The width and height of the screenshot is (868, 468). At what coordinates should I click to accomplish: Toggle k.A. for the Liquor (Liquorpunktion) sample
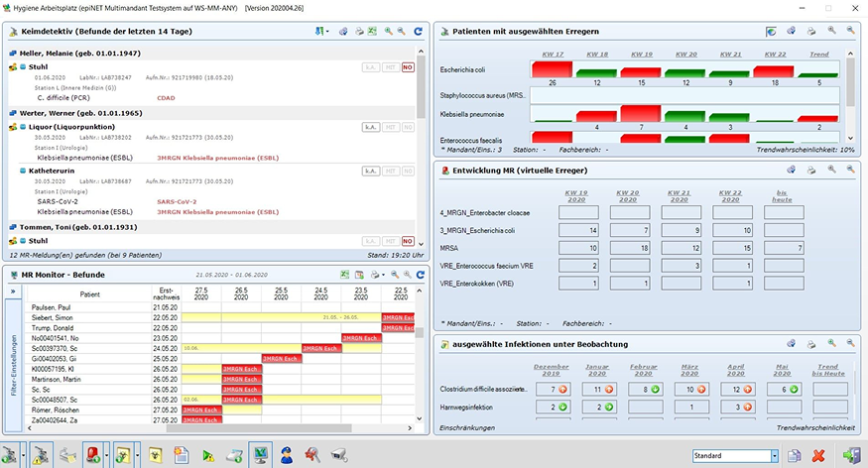pyautogui.click(x=370, y=127)
